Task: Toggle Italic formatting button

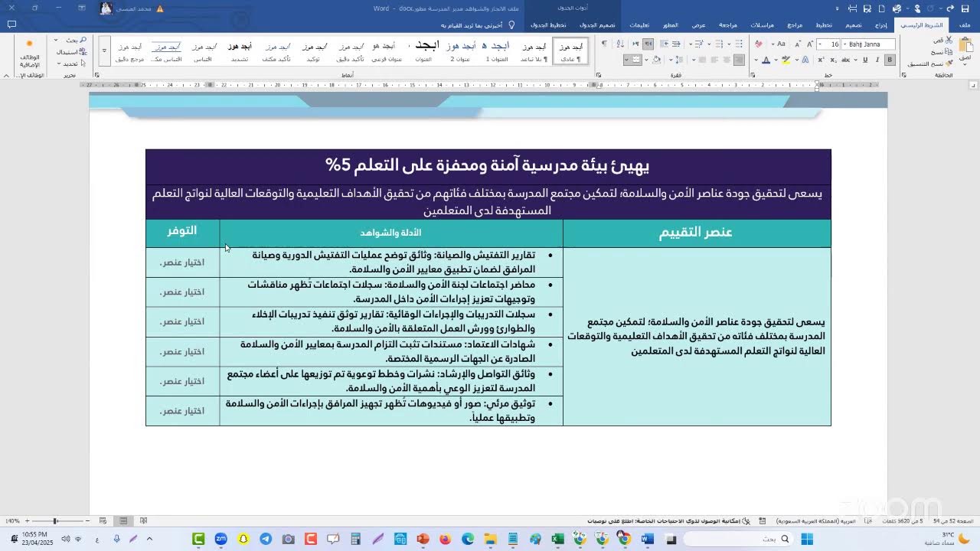Action: (x=877, y=60)
